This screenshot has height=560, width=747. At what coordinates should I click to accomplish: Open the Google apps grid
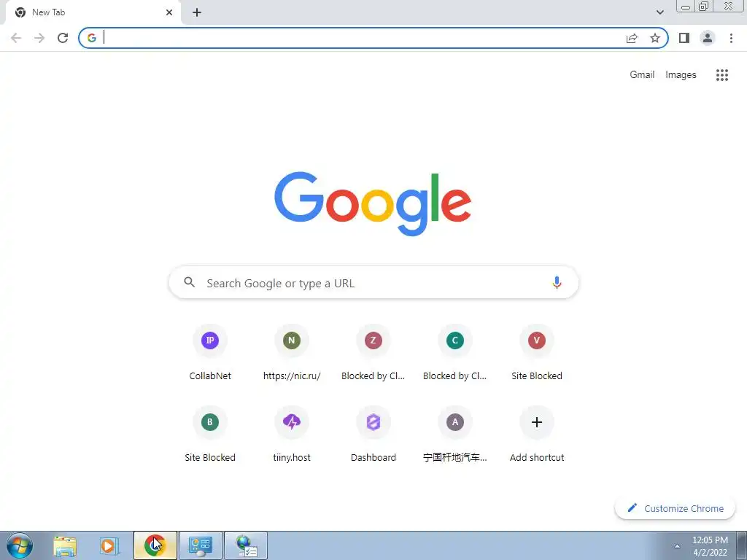pyautogui.click(x=722, y=75)
